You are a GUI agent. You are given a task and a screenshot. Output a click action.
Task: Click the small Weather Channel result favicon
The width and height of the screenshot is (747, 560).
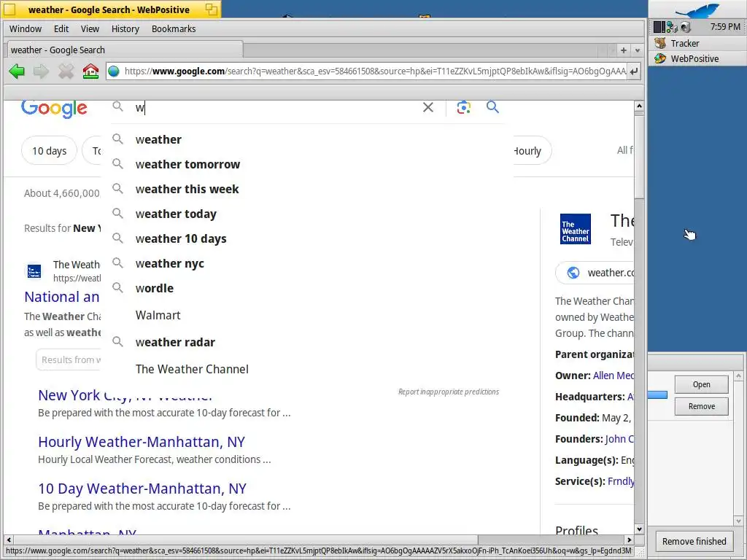click(34, 271)
